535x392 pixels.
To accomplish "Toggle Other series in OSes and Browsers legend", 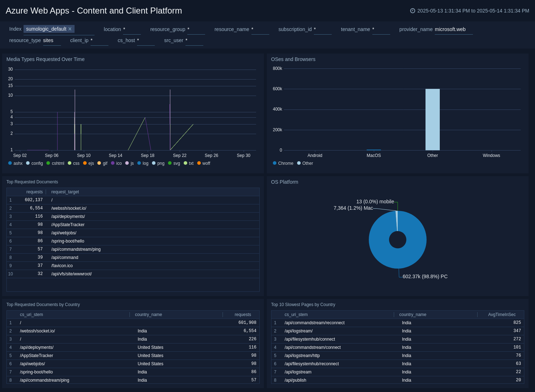I will pos(305,163).
